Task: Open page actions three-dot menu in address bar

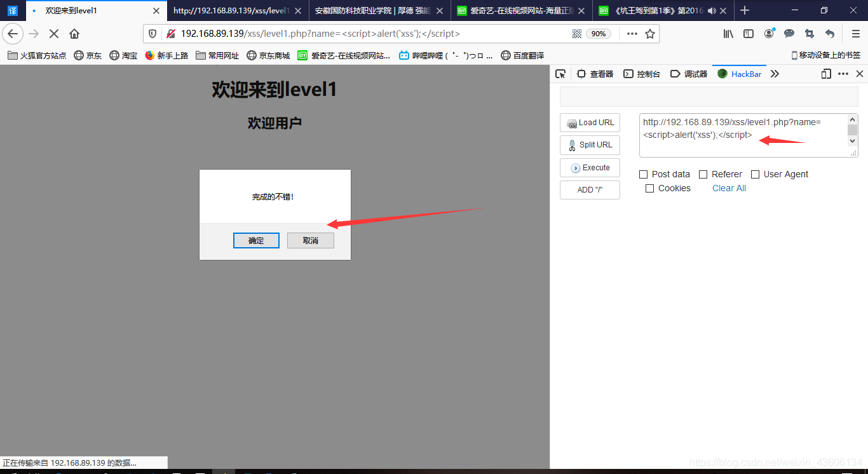Action: click(x=632, y=34)
